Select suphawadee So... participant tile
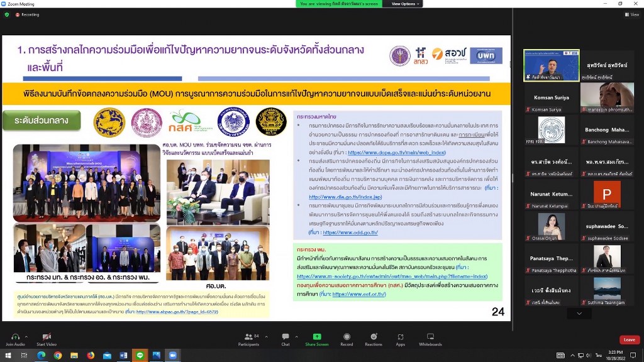Image resolution: width=644 pixels, height=362 pixels. tap(607, 226)
